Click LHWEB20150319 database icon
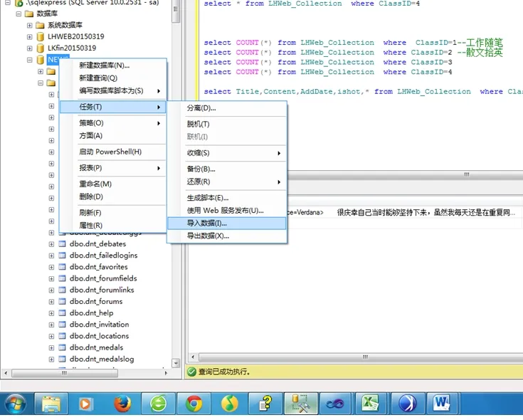523x420 pixels. pos(40,36)
